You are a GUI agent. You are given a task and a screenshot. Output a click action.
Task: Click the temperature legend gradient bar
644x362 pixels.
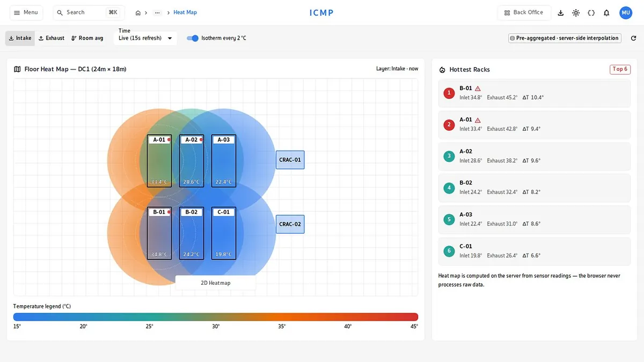(215, 317)
